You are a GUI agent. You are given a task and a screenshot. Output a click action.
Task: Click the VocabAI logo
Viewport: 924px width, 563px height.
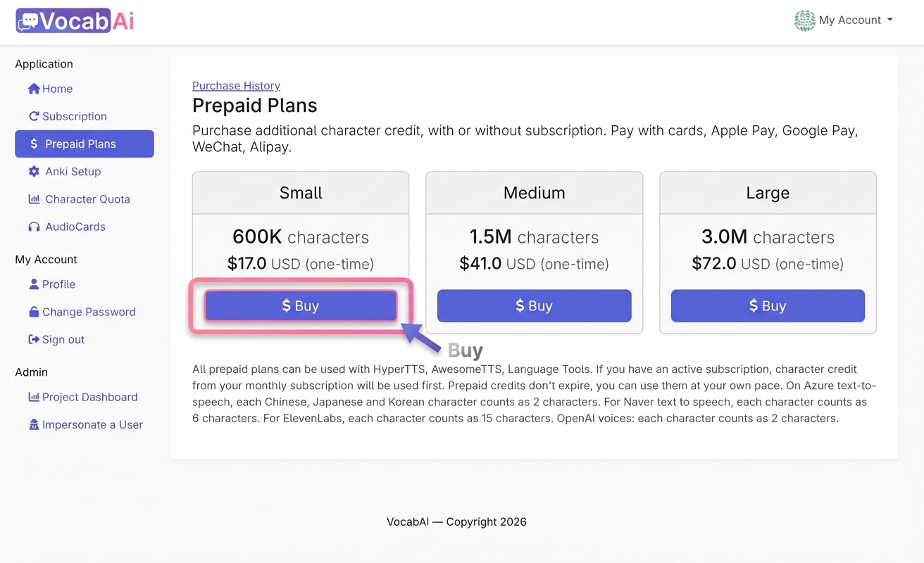(73, 20)
